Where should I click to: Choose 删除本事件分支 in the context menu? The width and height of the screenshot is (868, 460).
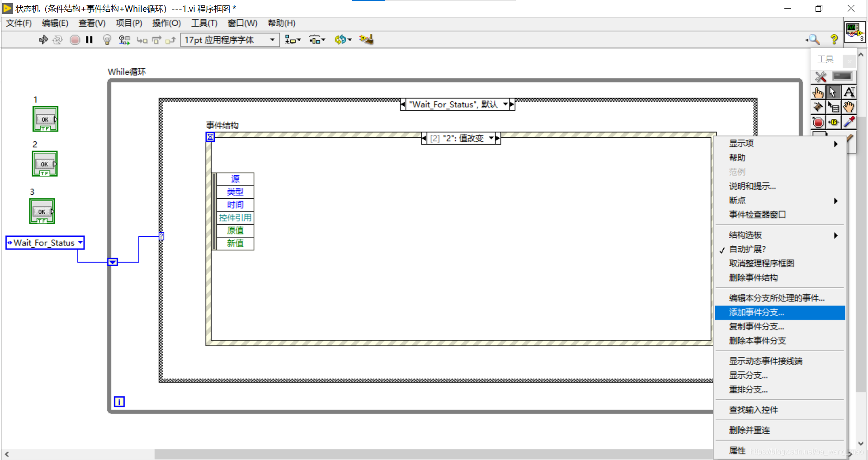click(780, 341)
